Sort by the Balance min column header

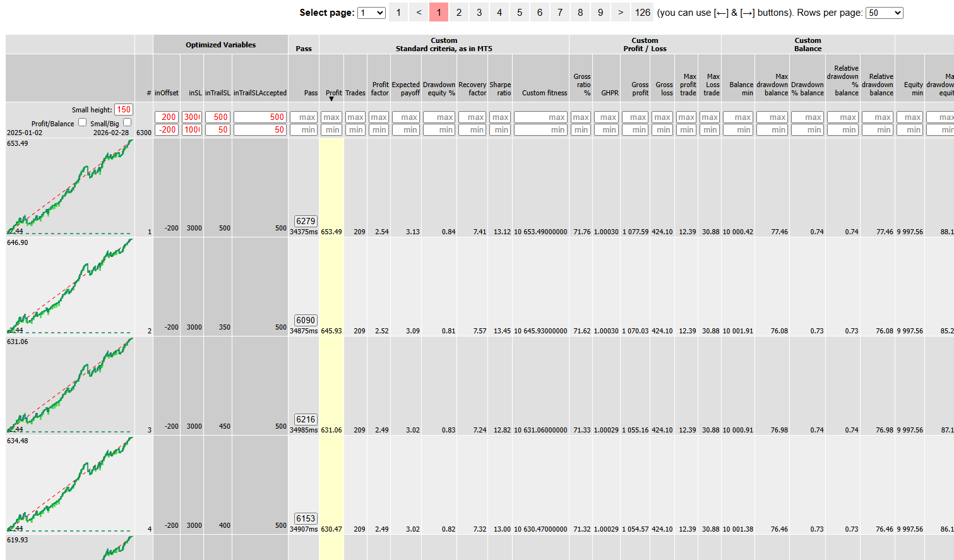click(x=741, y=88)
